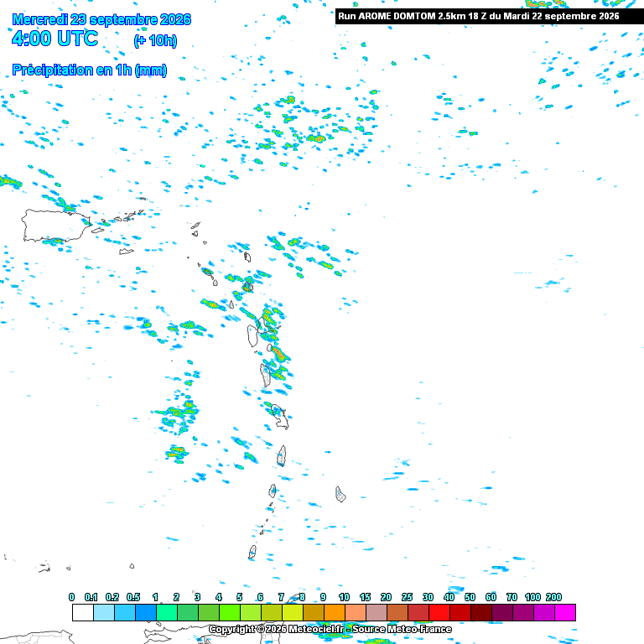Click the Puerto Rico island outline
Viewport: 644px width, 644px height.
pyautogui.click(x=55, y=225)
